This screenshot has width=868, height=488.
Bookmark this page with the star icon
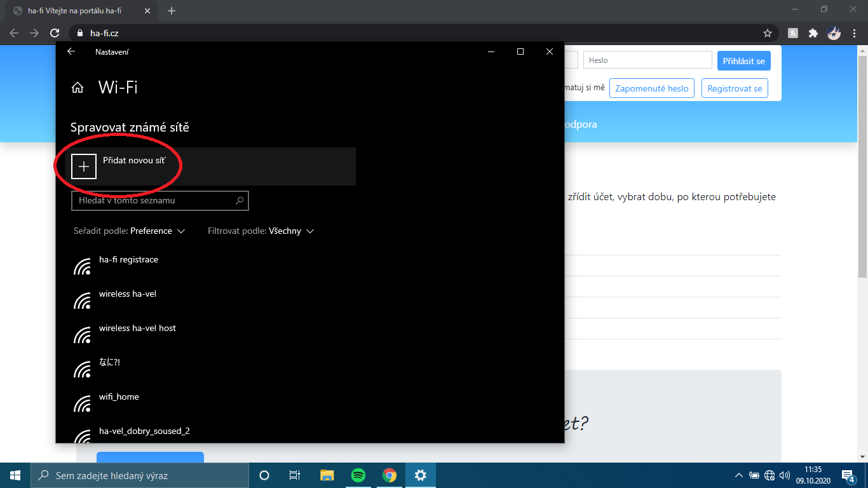768,33
